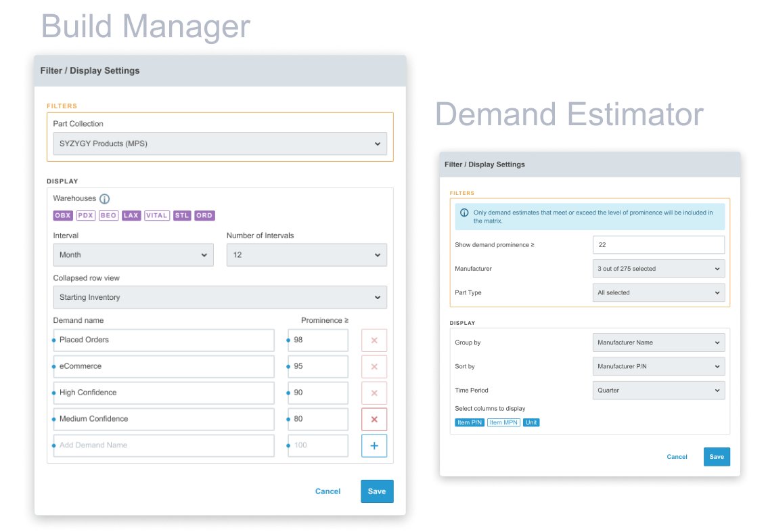The width and height of the screenshot is (766, 532).
Task: Click the Show demand prominence input field
Action: click(658, 245)
